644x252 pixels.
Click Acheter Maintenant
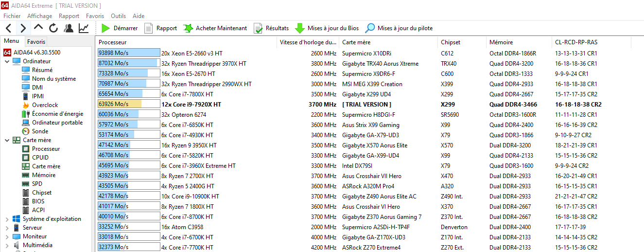[x=215, y=28]
